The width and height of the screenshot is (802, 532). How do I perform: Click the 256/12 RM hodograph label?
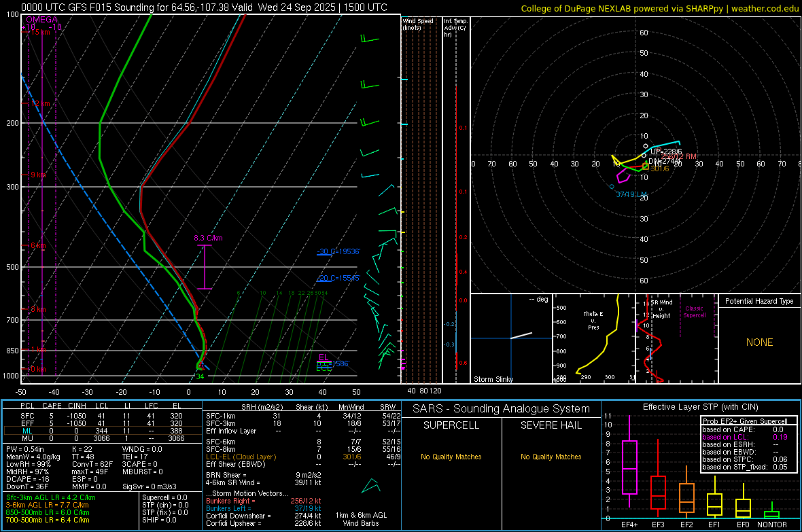pyautogui.click(x=679, y=156)
